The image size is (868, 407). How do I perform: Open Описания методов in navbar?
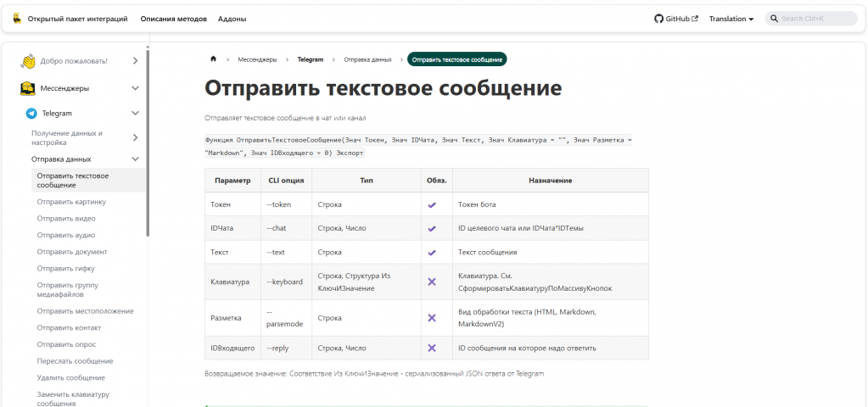coord(174,19)
